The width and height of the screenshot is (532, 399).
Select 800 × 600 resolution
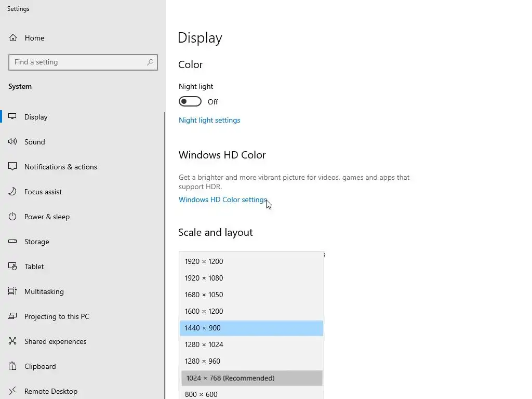click(x=251, y=394)
